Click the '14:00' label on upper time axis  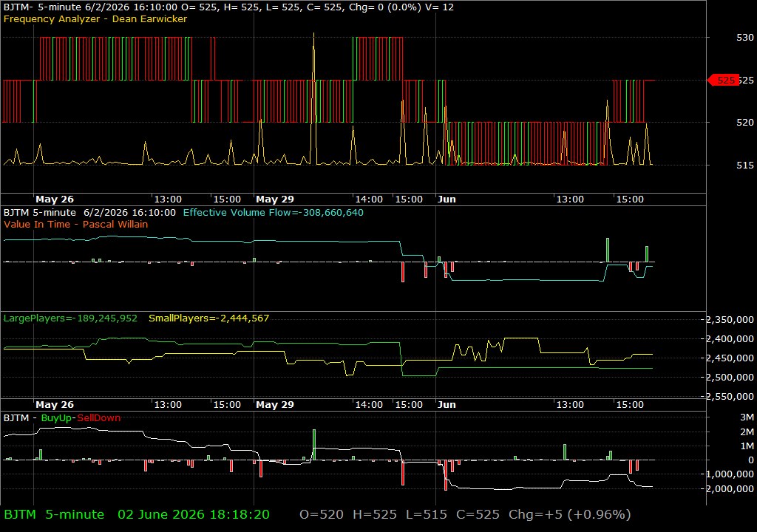[x=369, y=199]
